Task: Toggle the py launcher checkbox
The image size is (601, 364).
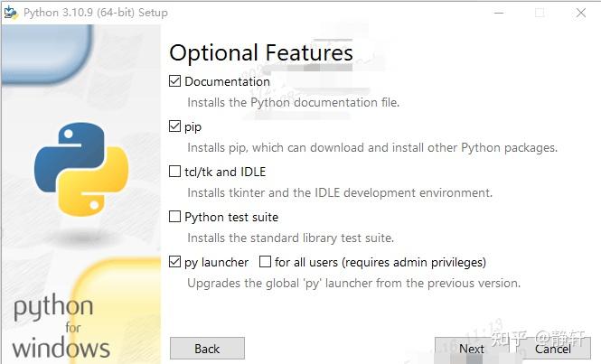Action: coord(175,262)
